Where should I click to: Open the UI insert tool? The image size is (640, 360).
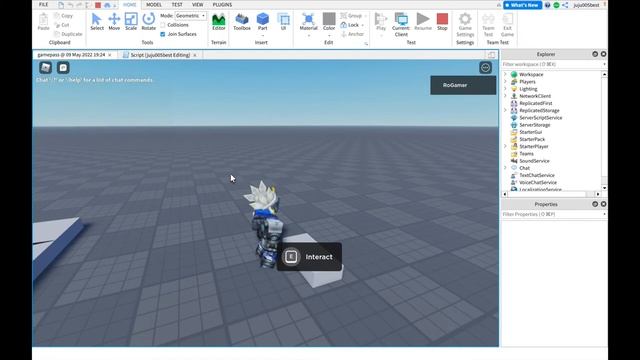click(283, 22)
